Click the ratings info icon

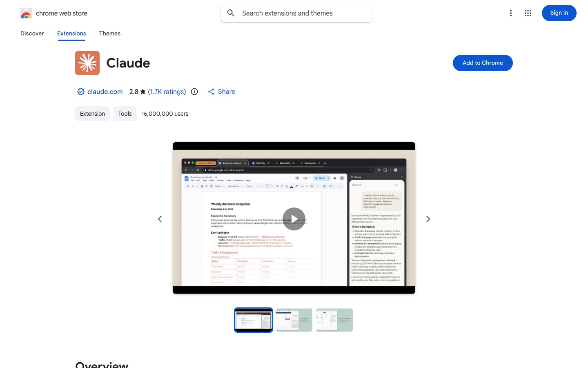coord(194,92)
